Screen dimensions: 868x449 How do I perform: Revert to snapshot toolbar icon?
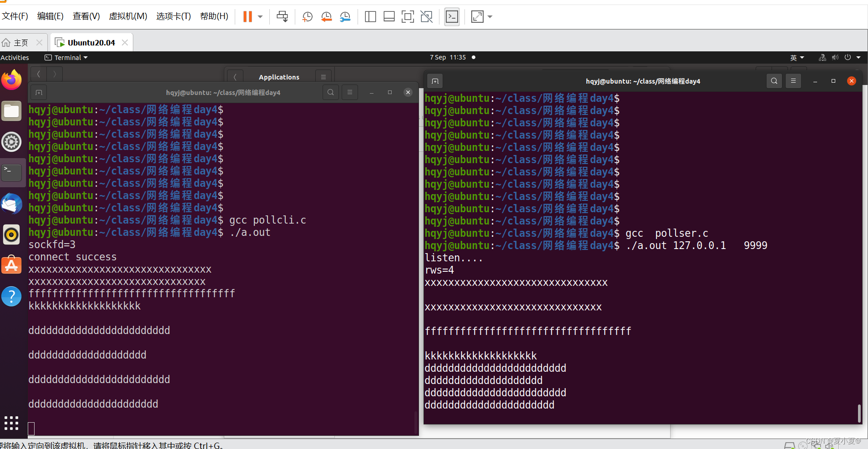point(326,17)
